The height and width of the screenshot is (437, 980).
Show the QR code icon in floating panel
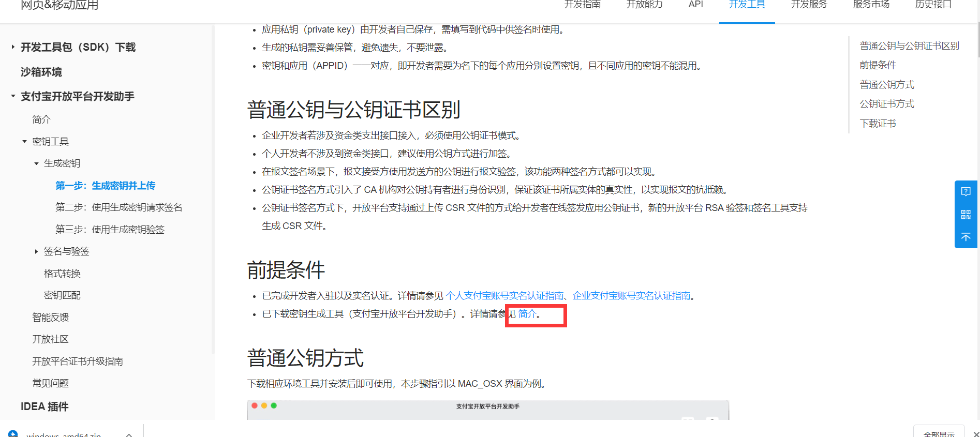coord(966,215)
